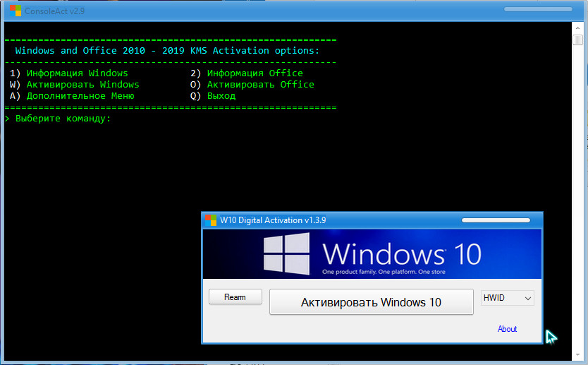Choose the 'Активировать Office' console option
This screenshot has width=588, height=365.
260,84
